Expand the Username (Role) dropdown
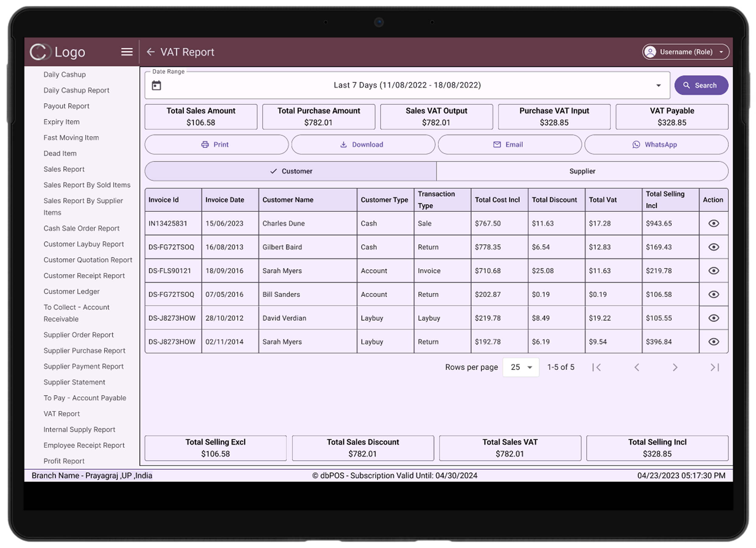 click(721, 52)
